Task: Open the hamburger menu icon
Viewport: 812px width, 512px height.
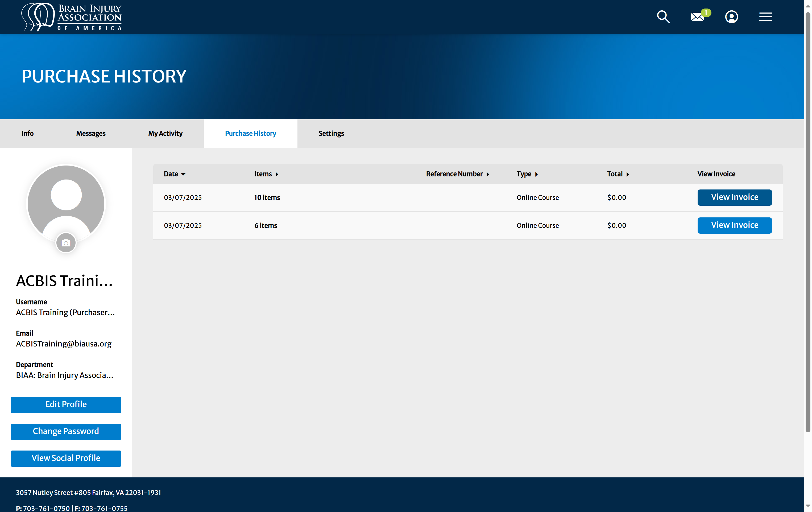Action: 765,16
